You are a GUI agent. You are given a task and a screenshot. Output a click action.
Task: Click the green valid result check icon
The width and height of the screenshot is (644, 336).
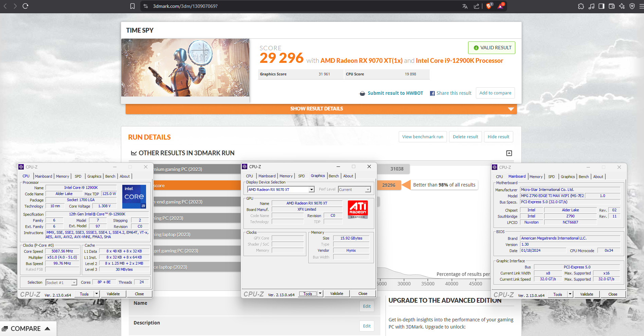tap(476, 48)
